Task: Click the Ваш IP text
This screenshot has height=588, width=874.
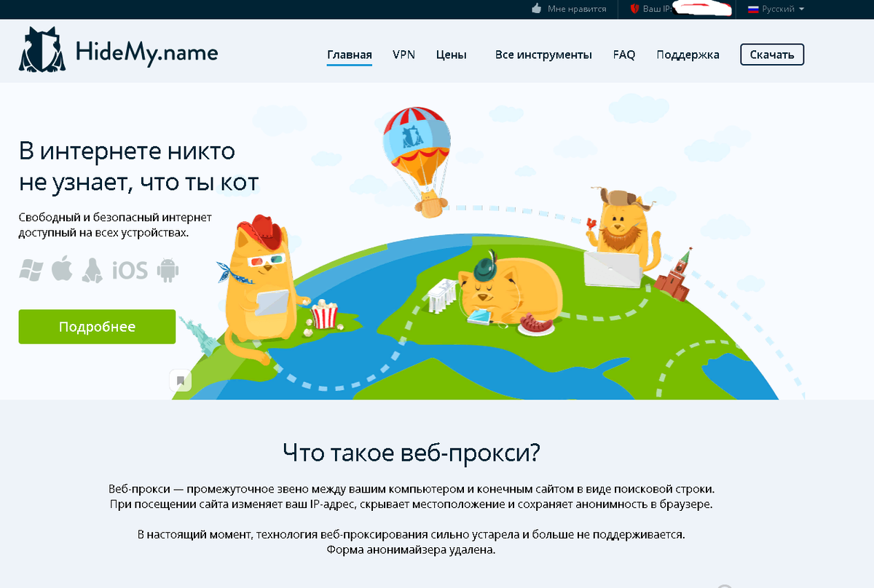Action: pos(658,9)
